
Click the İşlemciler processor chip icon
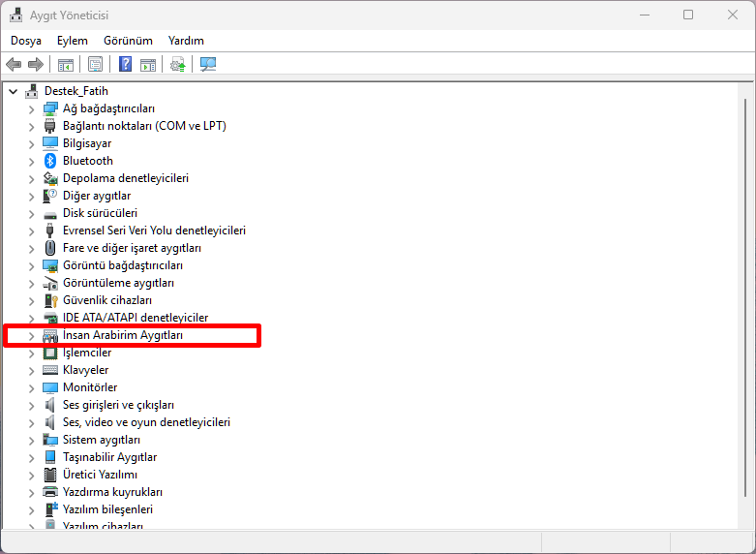(50, 353)
